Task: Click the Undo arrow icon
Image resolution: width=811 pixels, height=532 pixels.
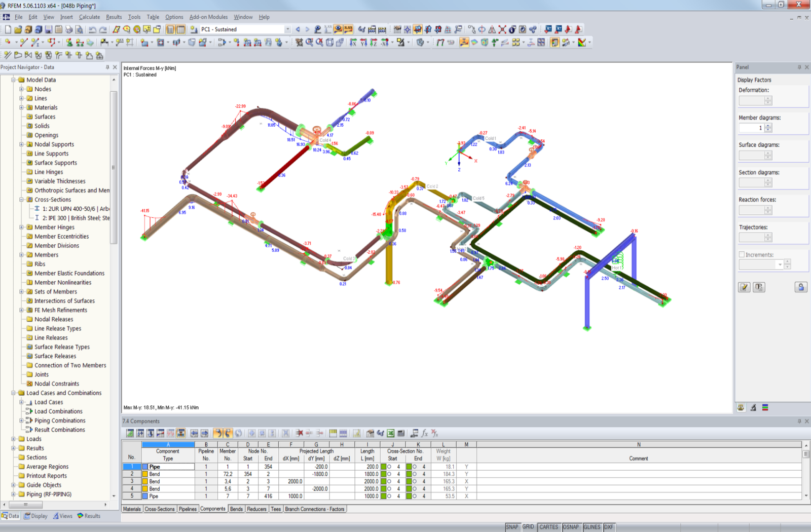Action: 93,29
